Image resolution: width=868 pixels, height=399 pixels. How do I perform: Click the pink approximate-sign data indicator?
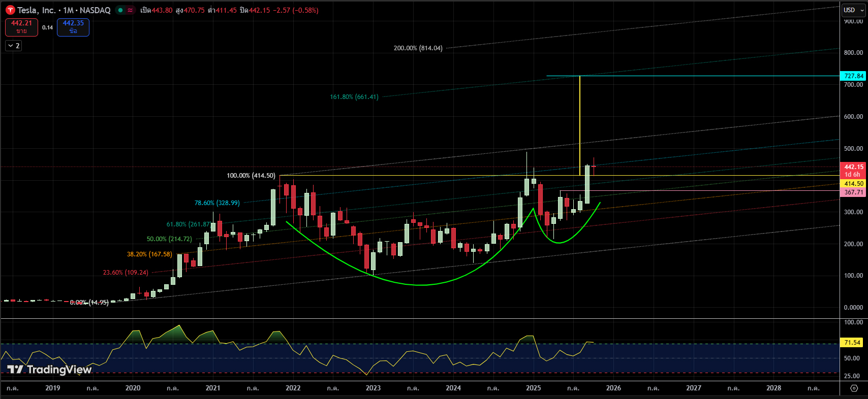(130, 10)
